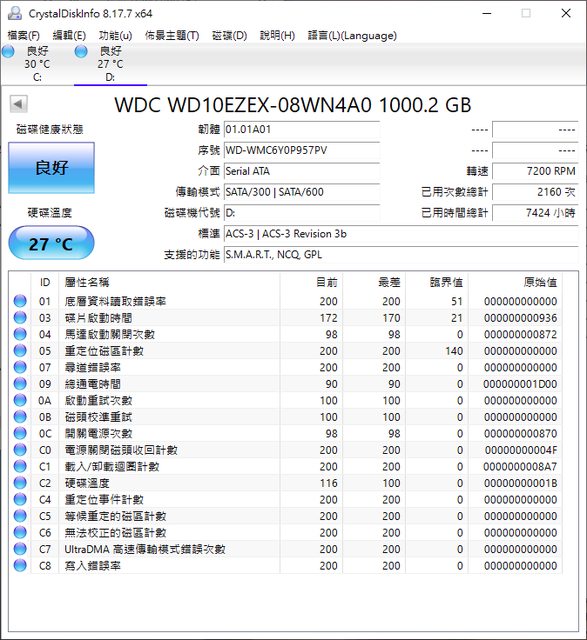Open the 磁碟(D) menu

(x=229, y=36)
